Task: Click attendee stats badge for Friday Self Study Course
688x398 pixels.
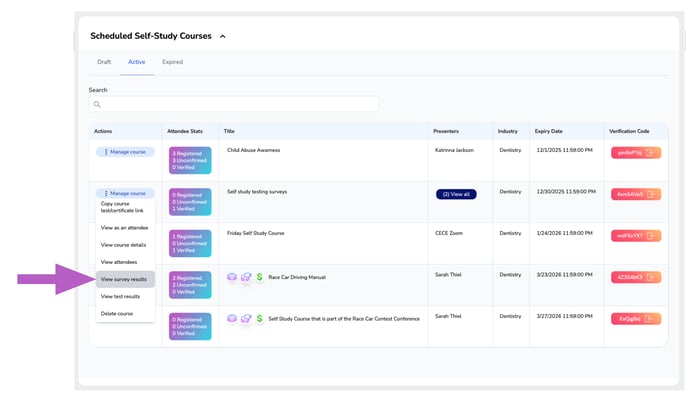Action: [x=190, y=243]
